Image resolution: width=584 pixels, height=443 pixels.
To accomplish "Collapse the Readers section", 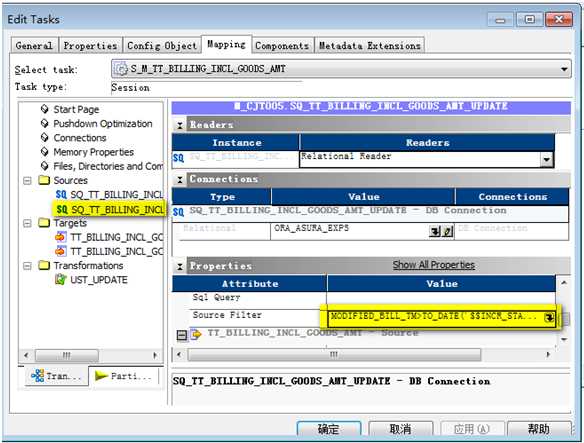I will coord(180,125).
